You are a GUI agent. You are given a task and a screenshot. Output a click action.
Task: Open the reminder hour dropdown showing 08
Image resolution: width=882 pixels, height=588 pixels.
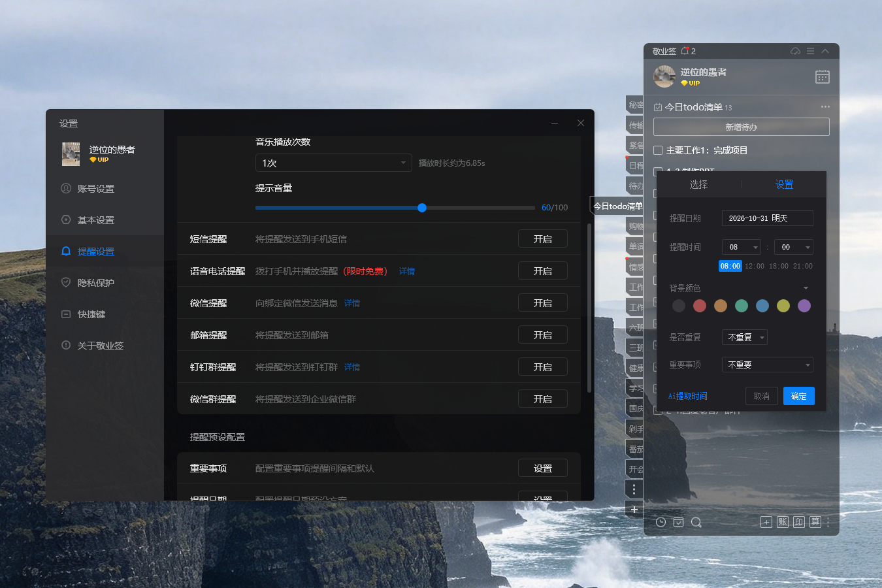(742, 247)
